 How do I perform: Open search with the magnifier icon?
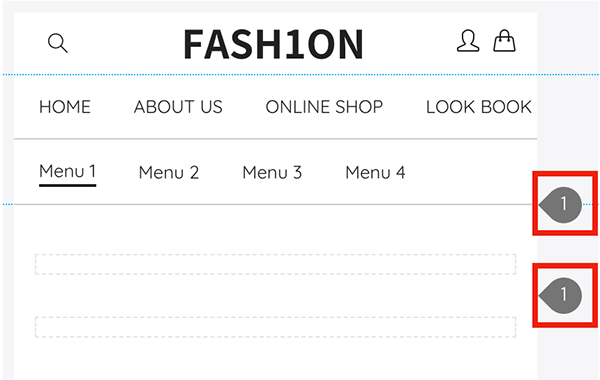click(58, 43)
